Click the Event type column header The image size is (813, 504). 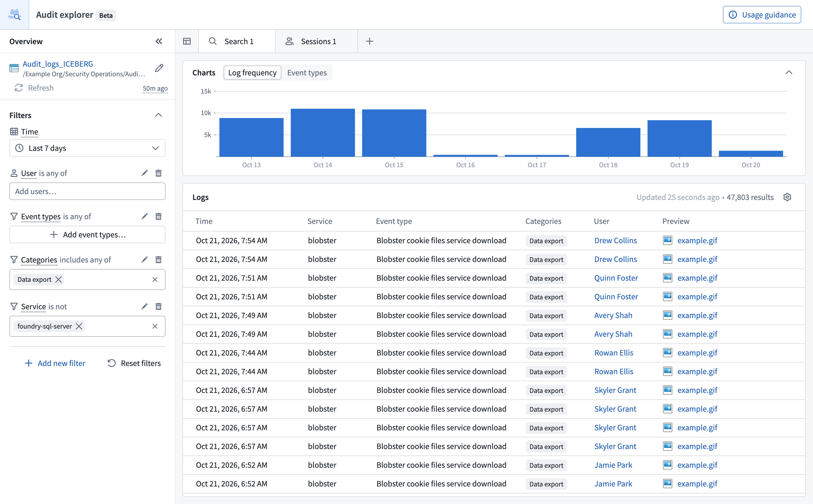pyautogui.click(x=394, y=221)
